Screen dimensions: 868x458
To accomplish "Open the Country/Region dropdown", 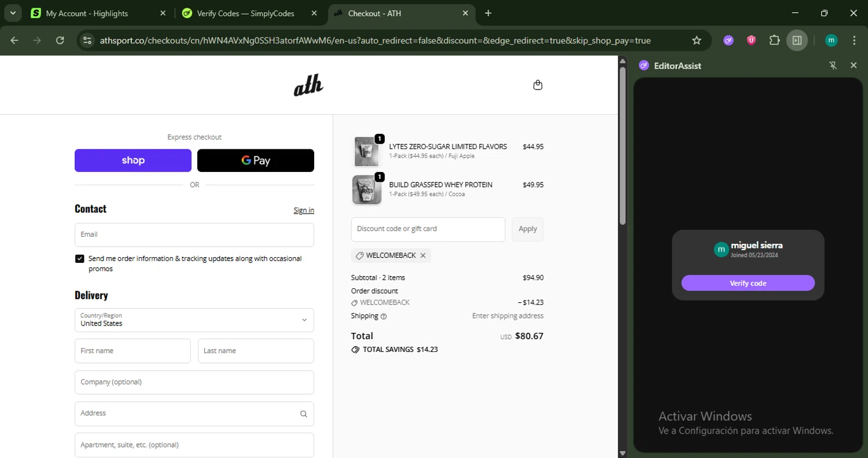I will coord(194,320).
